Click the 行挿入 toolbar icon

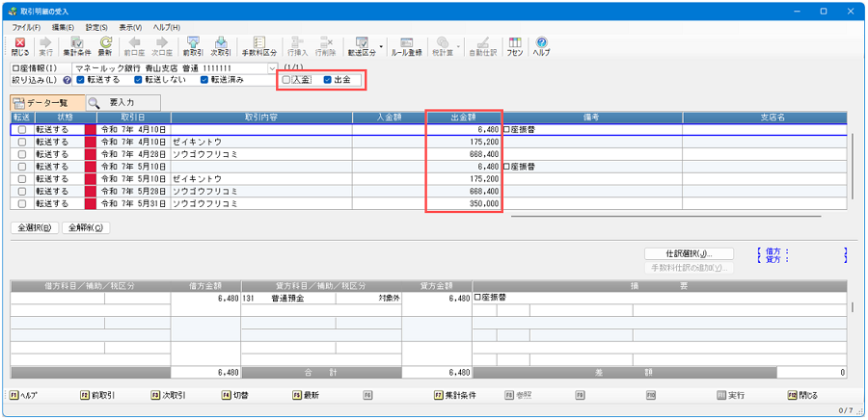298,47
